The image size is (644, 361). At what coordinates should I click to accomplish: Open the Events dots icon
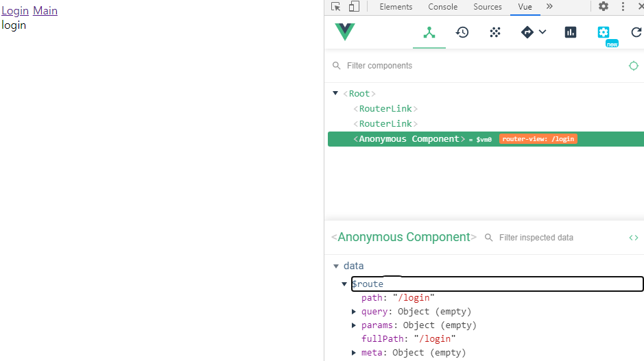point(495,32)
